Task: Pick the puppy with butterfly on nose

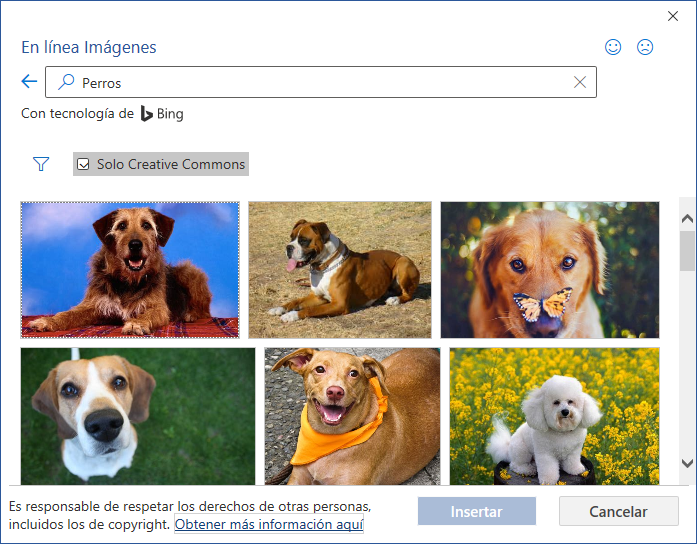Action: tap(549, 269)
